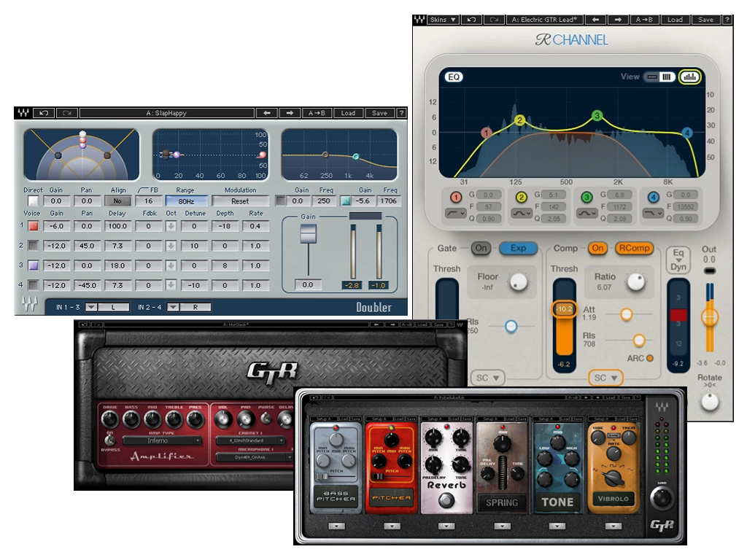Click the undo arrow in the Doubler toolbar
Screen dimensions: 747x560
44,113
